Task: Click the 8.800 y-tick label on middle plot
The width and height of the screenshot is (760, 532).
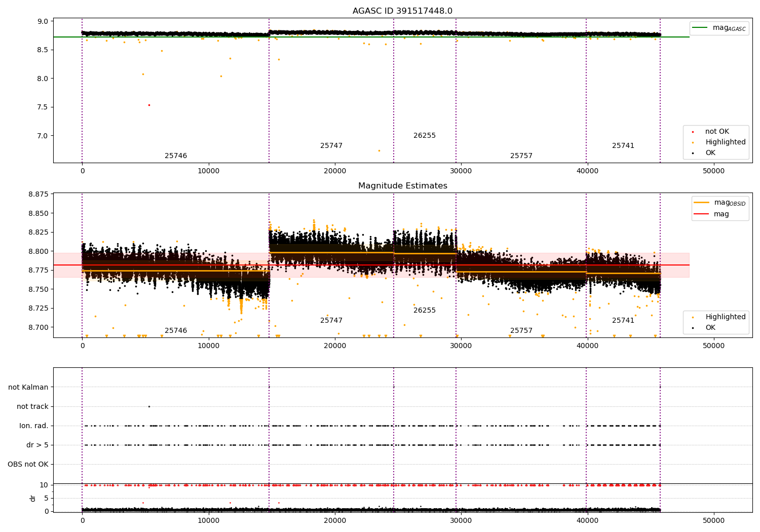Action: pos(39,251)
